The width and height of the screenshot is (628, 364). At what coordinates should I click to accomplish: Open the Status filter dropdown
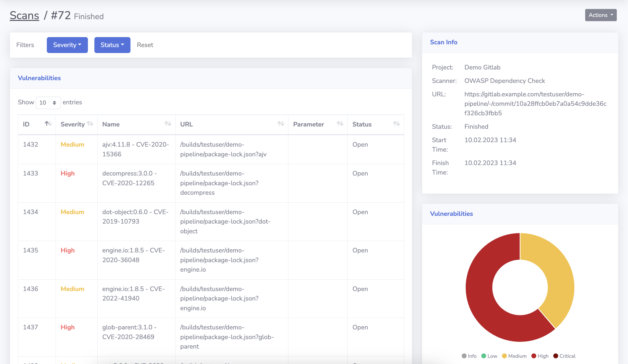pos(112,45)
